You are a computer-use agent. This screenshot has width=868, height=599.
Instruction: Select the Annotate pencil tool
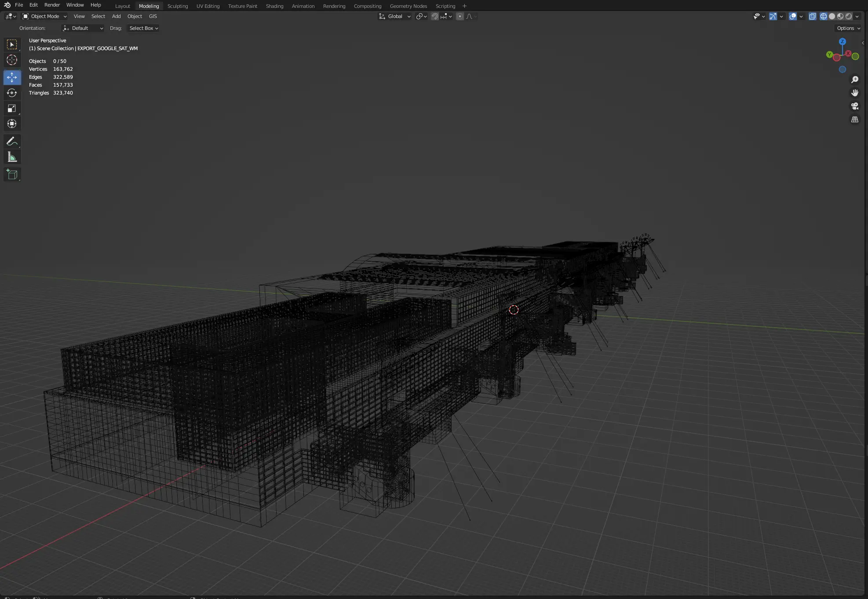pyautogui.click(x=12, y=141)
